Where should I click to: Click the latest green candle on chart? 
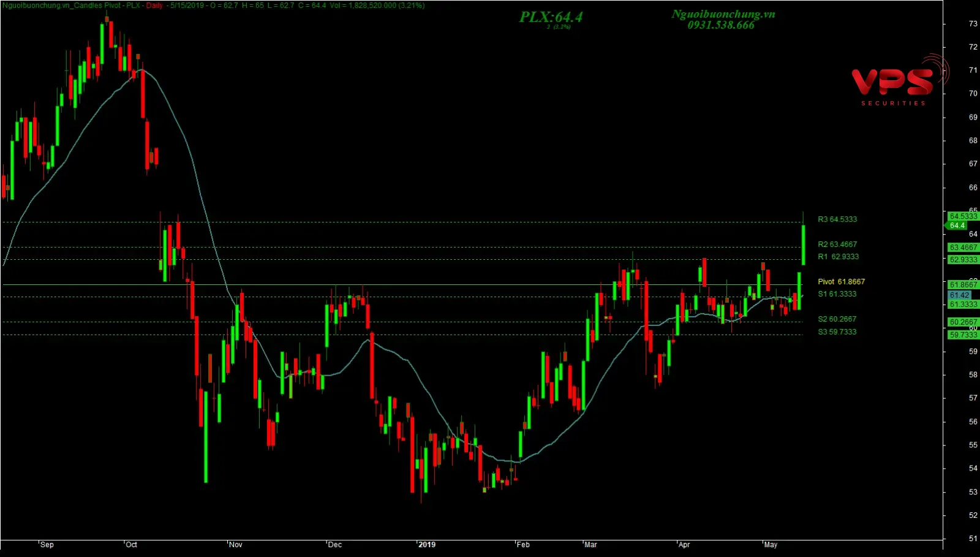[x=803, y=245]
